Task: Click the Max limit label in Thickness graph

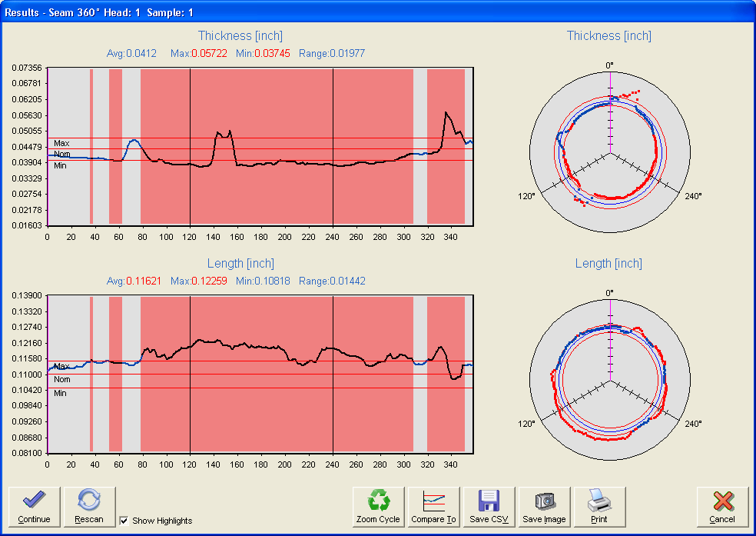Action: [61, 143]
